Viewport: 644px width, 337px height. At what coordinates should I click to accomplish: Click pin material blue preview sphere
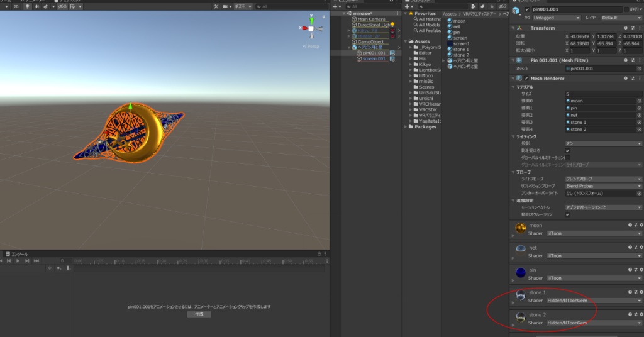tap(520, 273)
